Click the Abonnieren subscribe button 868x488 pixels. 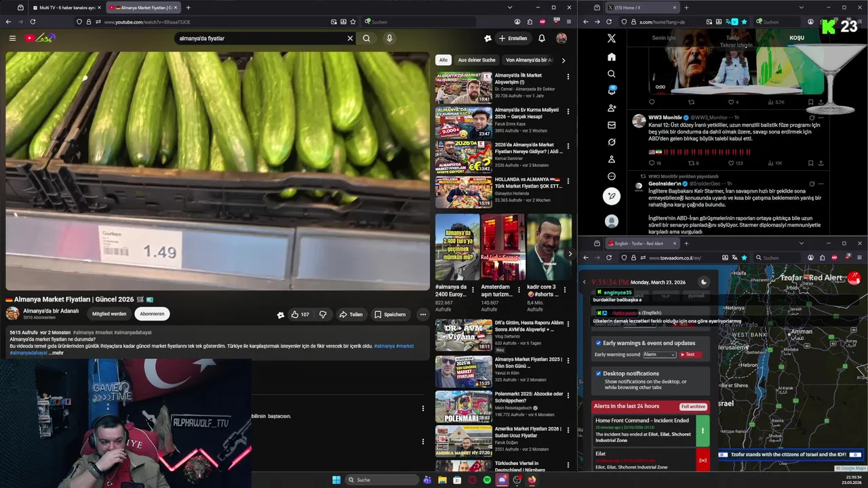pyautogui.click(x=152, y=314)
